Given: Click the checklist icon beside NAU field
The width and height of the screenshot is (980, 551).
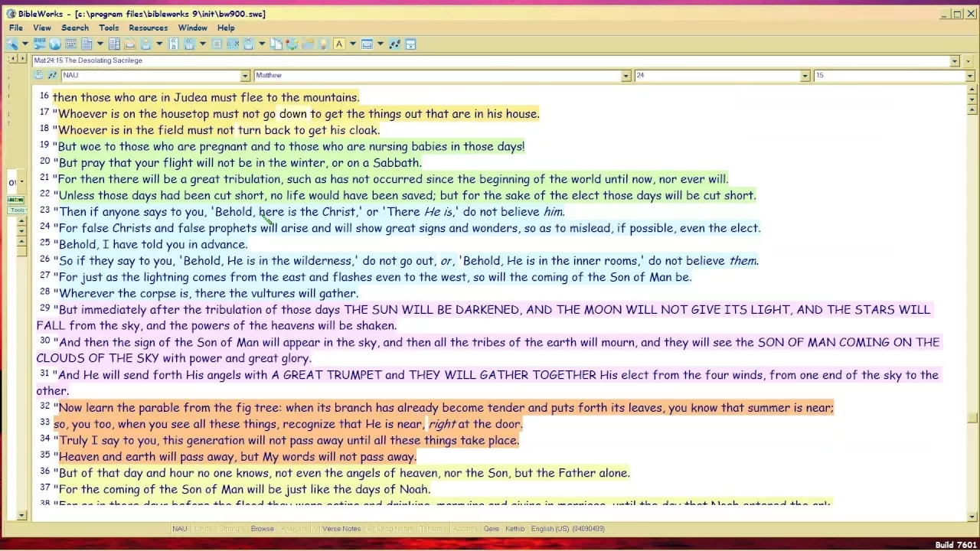Looking at the screenshot, I should click(38, 75).
